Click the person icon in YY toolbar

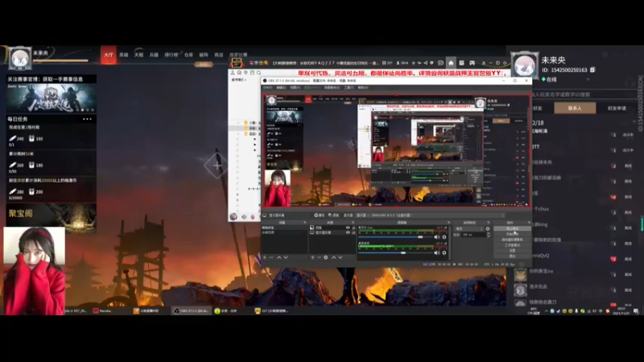click(x=233, y=72)
